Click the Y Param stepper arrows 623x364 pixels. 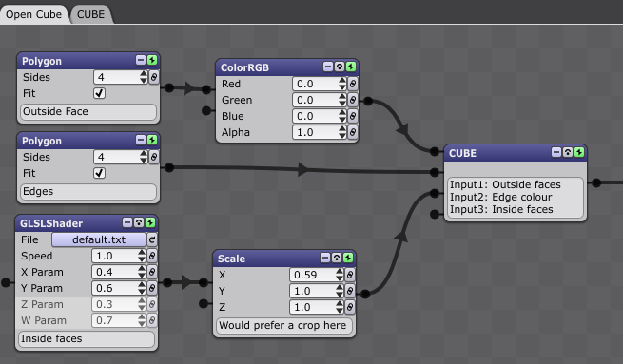tap(142, 289)
